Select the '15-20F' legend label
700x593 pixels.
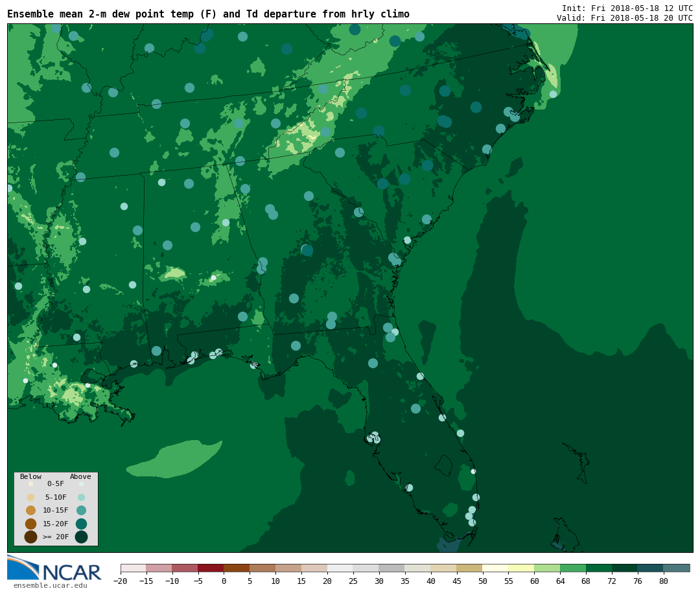tap(56, 524)
